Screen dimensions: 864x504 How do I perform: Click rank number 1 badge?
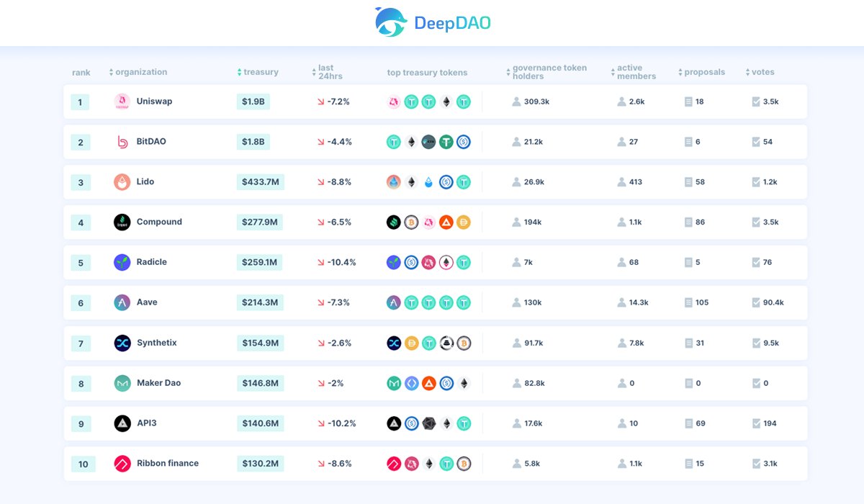click(80, 102)
